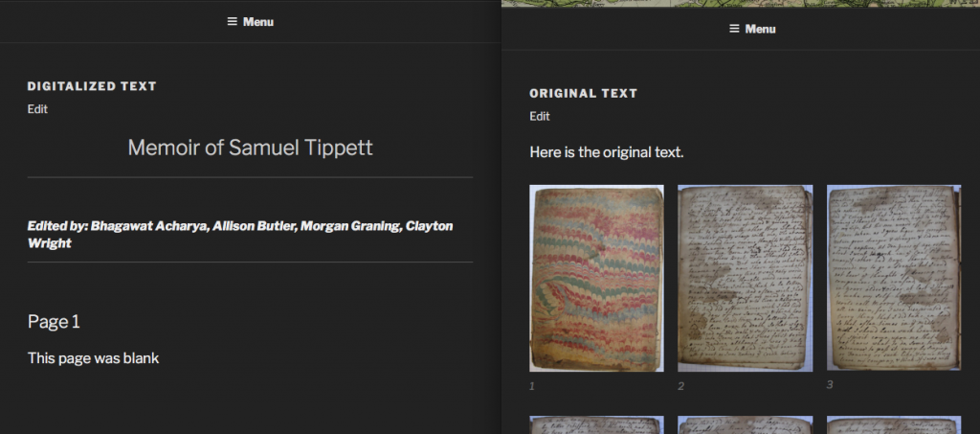Screen dimensions: 980x434
Task: Open the partially visible thumbnail below image 1
Action: 596,425
